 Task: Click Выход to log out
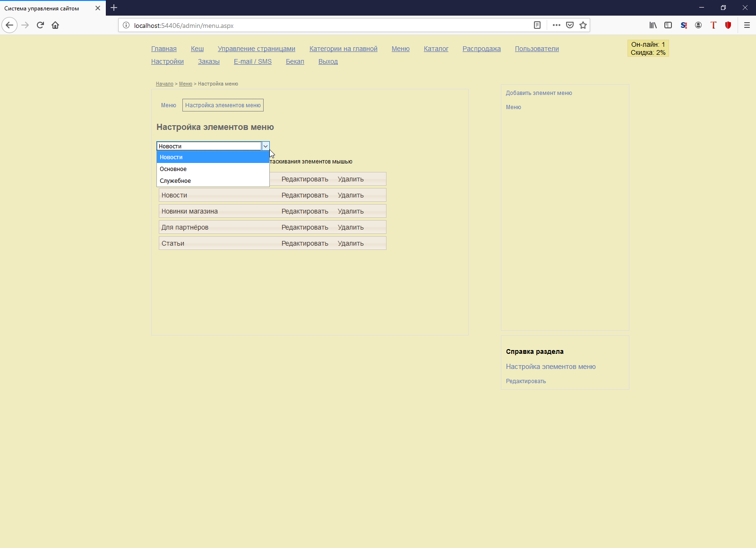tap(328, 61)
